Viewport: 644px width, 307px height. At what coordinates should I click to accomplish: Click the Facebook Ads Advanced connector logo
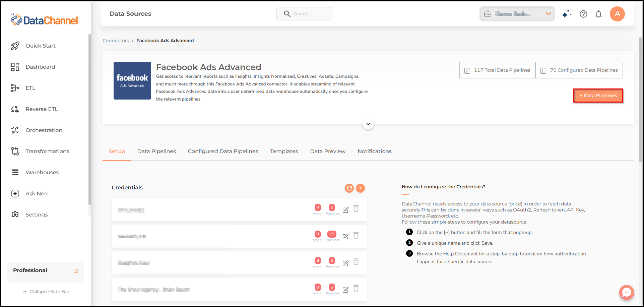coord(132,80)
